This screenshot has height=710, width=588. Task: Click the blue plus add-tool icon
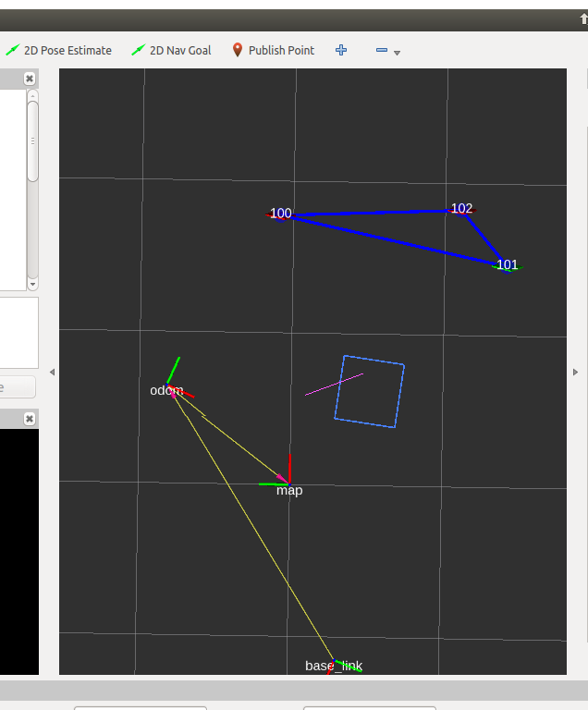click(341, 50)
